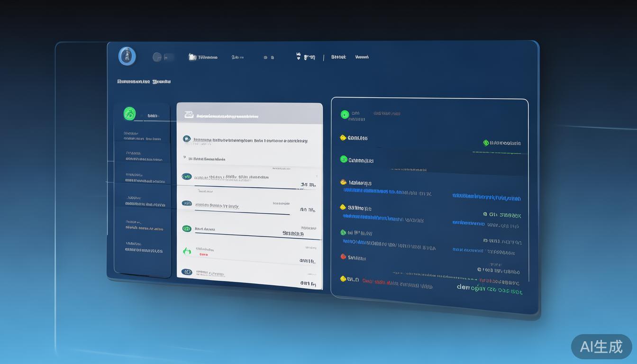Click the topmost green circle icon in right panel

tap(345, 114)
